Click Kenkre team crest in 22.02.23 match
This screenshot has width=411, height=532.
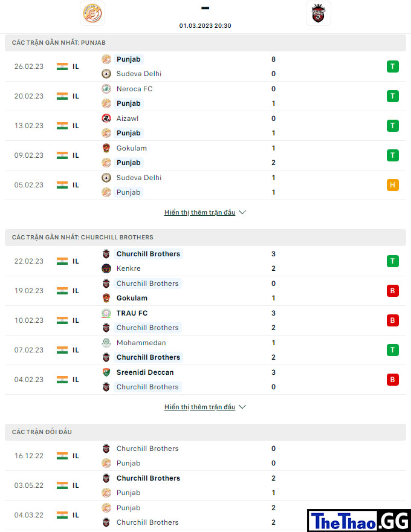pos(106,268)
